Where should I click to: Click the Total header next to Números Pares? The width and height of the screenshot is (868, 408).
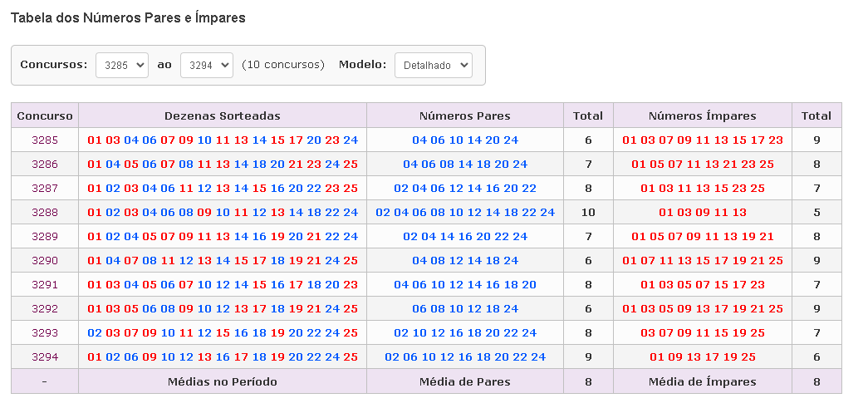(x=588, y=116)
